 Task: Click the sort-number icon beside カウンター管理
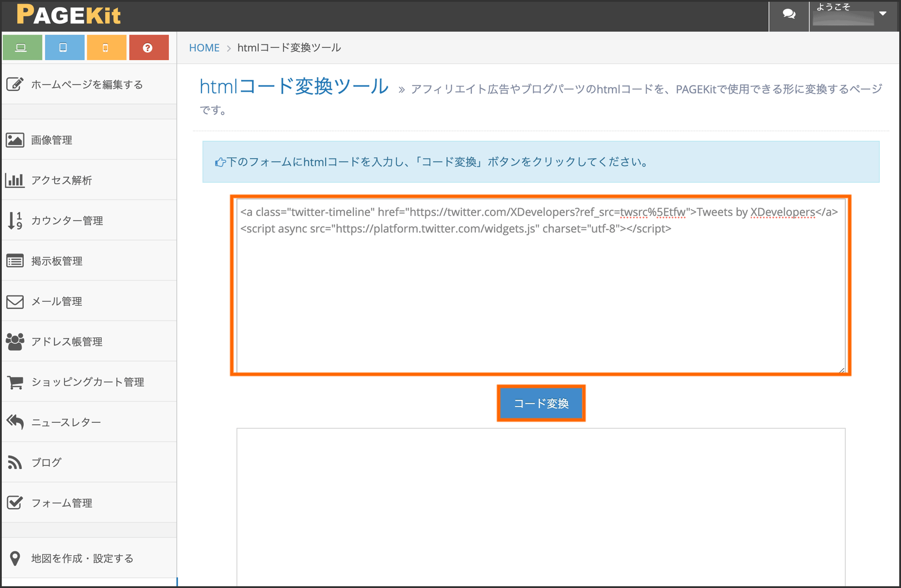pyautogui.click(x=15, y=221)
